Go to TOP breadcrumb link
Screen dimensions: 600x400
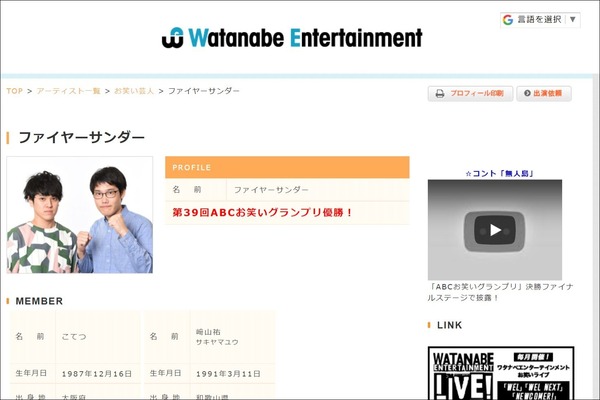point(15,91)
